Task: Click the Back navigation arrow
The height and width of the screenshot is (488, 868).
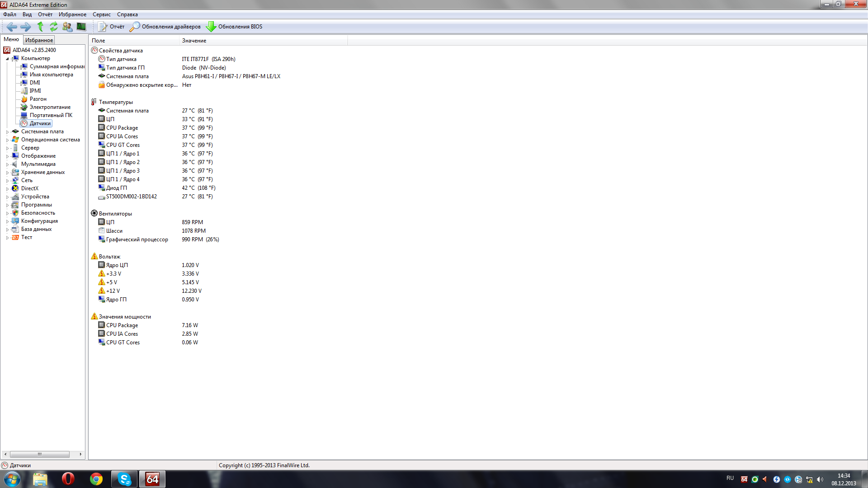Action: pyautogui.click(x=12, y=27)
